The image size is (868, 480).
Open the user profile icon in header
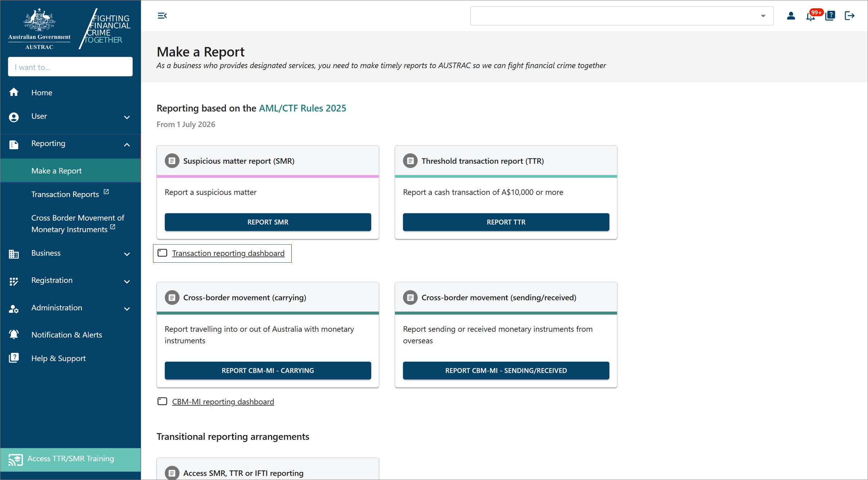point(791,15)
